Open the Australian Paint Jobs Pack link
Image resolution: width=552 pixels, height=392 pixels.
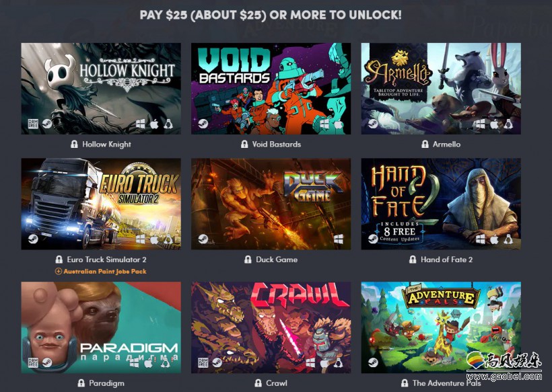coord(105,271)
